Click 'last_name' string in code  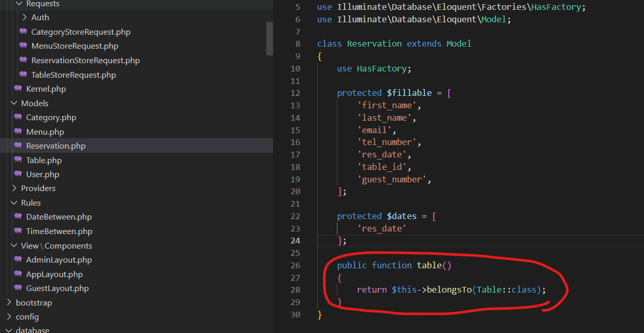point(384,118)
